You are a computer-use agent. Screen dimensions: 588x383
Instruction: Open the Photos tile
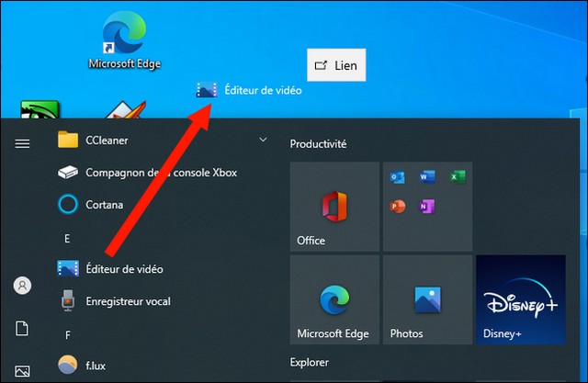tap(428, 299)
